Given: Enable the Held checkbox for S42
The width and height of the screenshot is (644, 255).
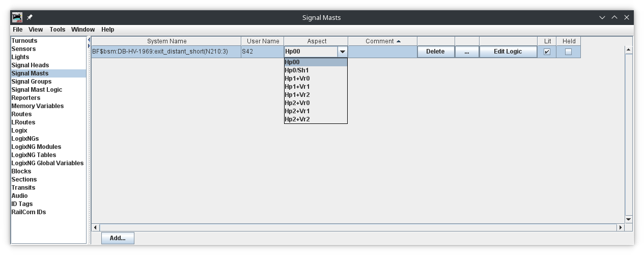Looking at the screenshot, I should [569, 52].
